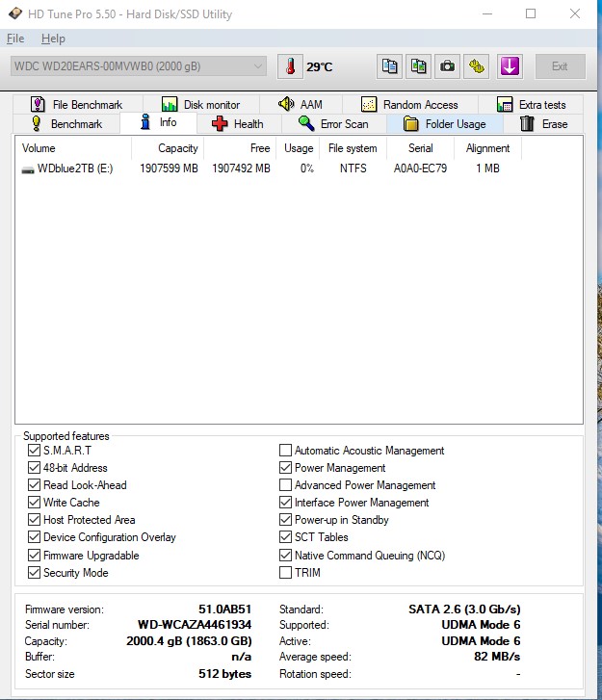Toggle the Native Command Queuing (NCQ) checkbox
Screen dimensions: 602x700
[x=285, y=556]
